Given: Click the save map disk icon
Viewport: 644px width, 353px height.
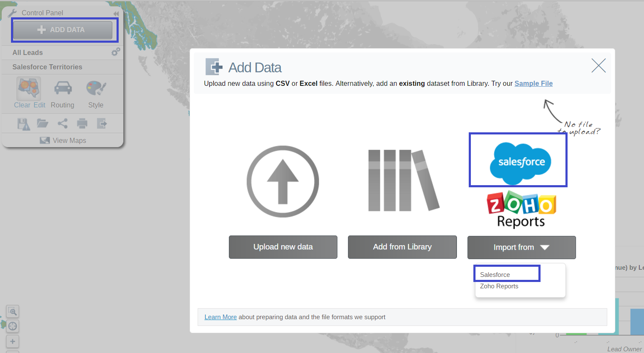Looking at the screenshot, I should pos(24,124).
